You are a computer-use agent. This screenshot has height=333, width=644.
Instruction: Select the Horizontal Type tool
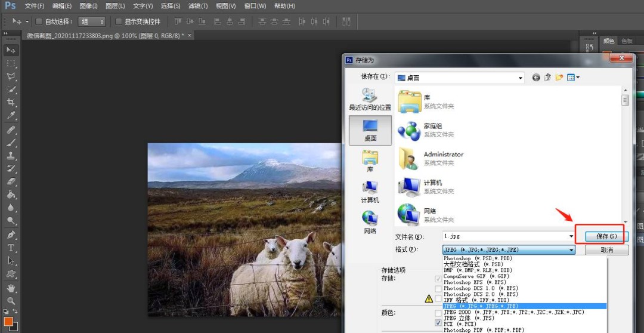coord(11,248)
